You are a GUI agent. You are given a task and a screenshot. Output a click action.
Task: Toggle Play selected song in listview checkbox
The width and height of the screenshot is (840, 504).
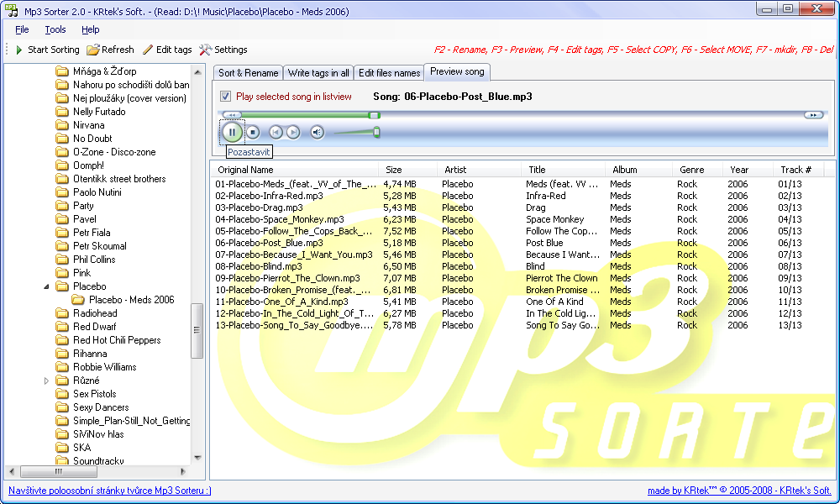[x=225, y=97]
